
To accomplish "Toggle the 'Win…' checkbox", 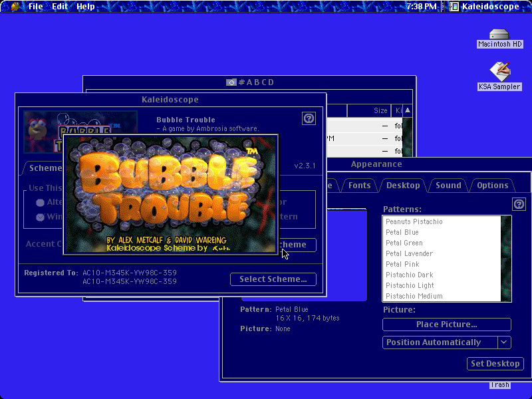I will pyautogui.click(x=41, y=217).
